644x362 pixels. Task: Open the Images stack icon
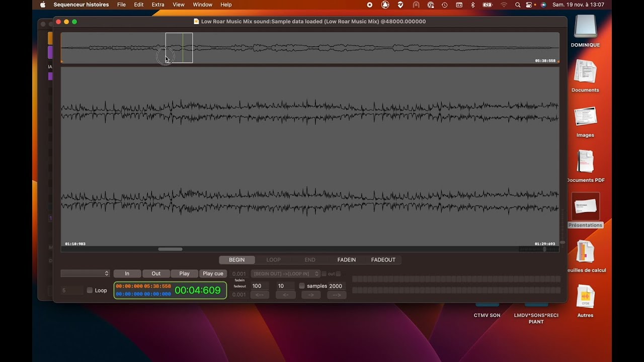point(585,117)
